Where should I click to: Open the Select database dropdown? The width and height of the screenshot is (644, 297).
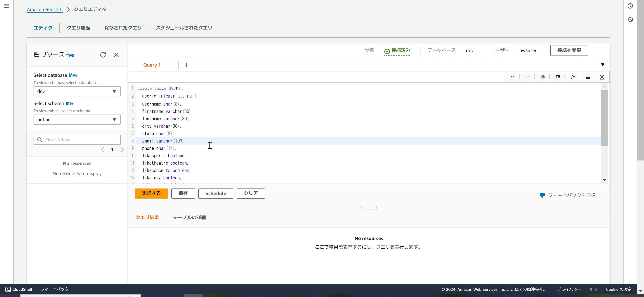tap(77, 92)
